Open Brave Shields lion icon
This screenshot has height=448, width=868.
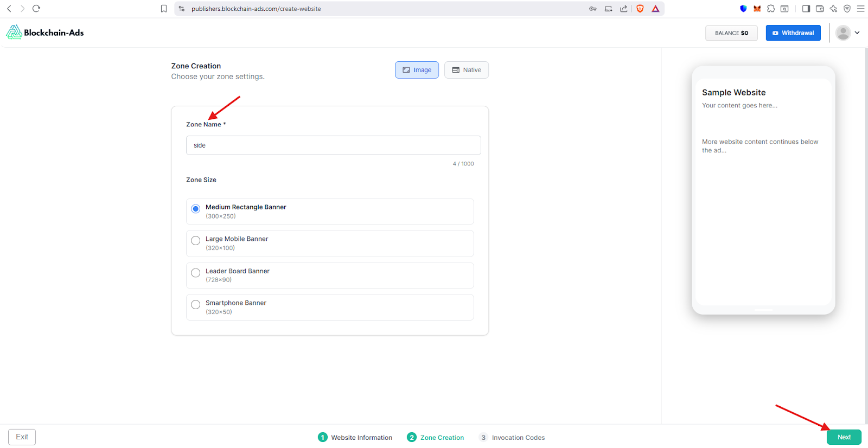point(640,9)
